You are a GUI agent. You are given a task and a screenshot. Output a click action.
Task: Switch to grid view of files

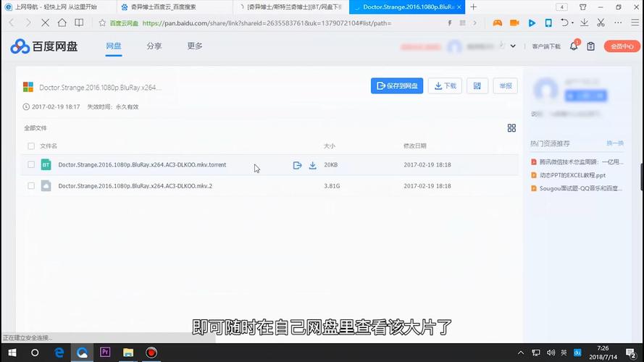click(511, 128)
